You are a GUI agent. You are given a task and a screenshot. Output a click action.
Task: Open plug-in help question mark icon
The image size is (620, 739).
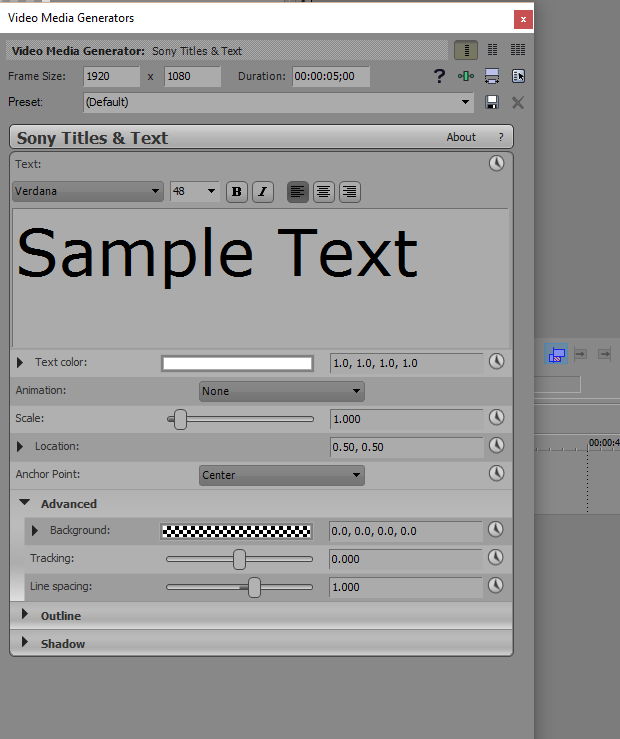pyautogui.click(x=439, y=76)
